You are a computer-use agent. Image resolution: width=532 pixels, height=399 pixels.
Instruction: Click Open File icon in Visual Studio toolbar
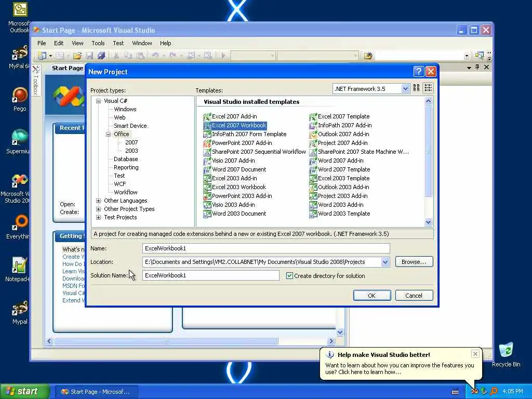pos(77,56)
